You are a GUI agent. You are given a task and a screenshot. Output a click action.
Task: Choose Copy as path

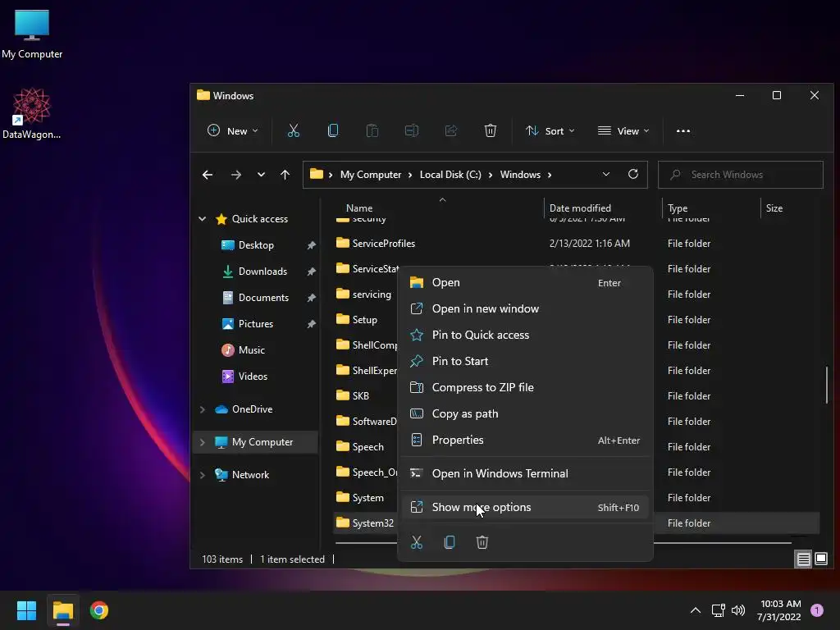tap(525, 413)
